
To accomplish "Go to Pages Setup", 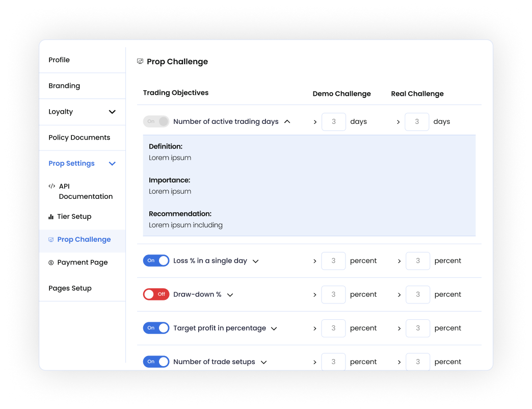I will point(70,288).
